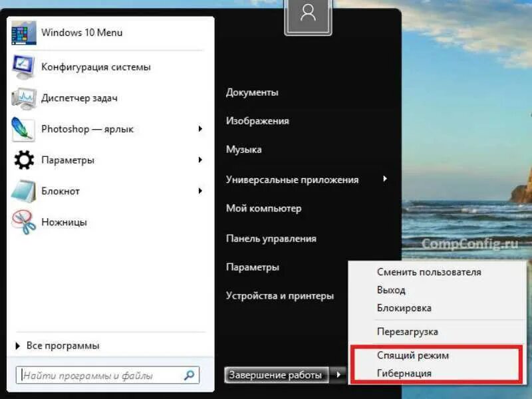Click Photoshop — ярлык text
Screen dimensions: 532x399
point(88,129)
